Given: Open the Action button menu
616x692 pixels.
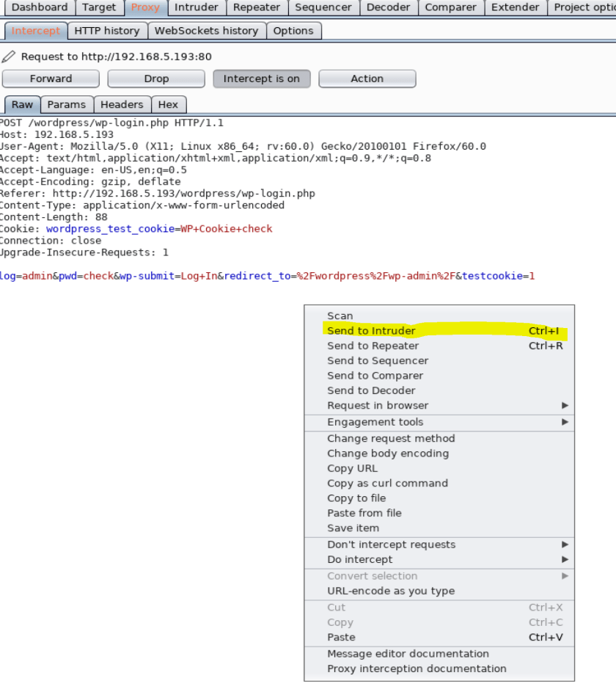Looking at the screenshot, I should [367, 79].
